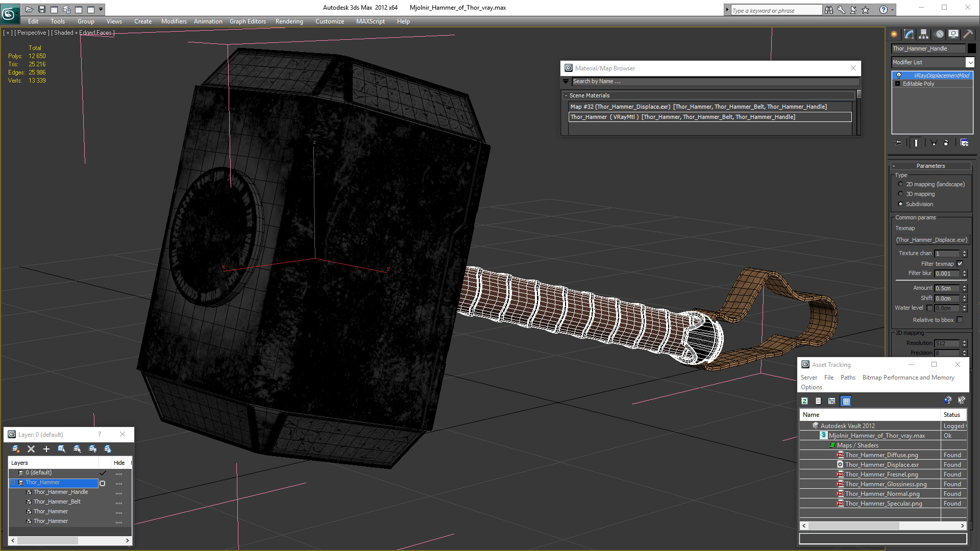Select 2D mapping (landscape) radio button
Viewport: 980px width, 551px height.
click(x=900, y=184)
